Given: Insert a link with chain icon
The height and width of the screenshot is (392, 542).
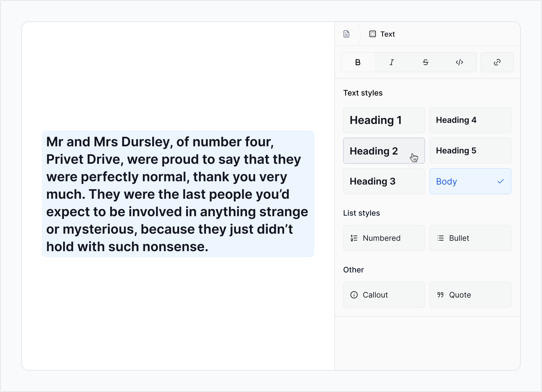Looking at the screenshot, I should [497, 63].
